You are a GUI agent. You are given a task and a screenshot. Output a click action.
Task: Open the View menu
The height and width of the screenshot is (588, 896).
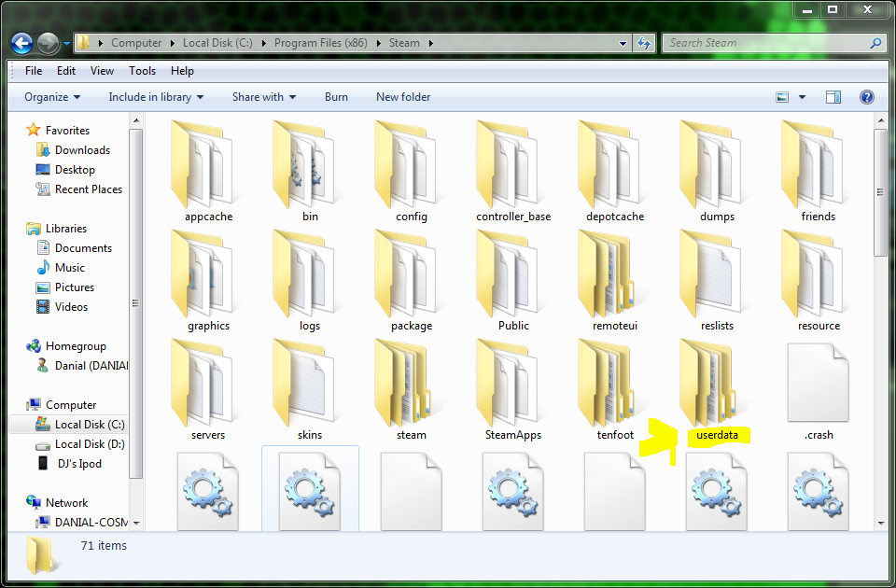pyautogui.click(x=102, y=71)
